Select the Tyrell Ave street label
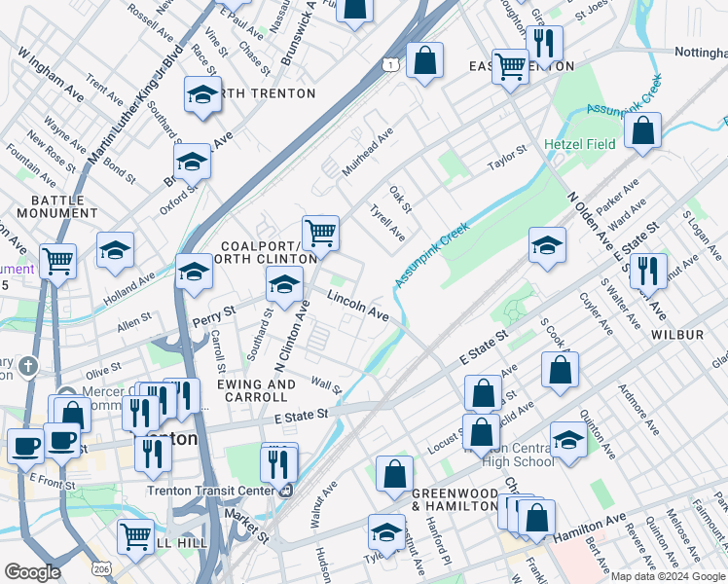The width and height of the screenshot is (728, 584). (387, 223)
